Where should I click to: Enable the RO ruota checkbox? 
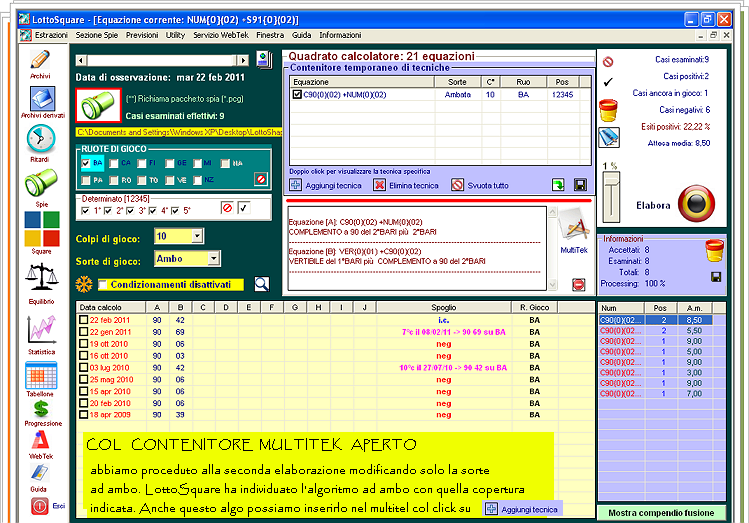114,180
